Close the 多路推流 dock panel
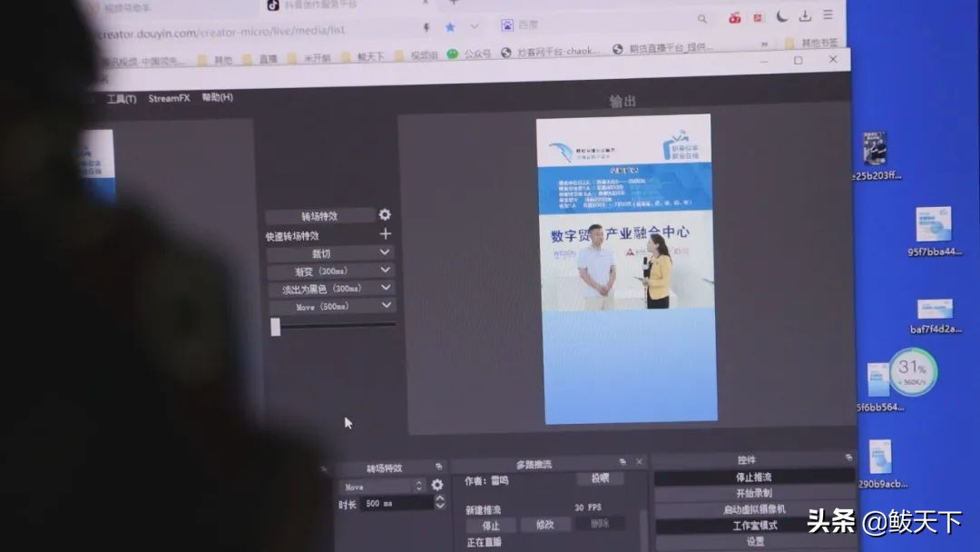The width and height of the screenshot is (980, 552). click(x=639, y=462)
